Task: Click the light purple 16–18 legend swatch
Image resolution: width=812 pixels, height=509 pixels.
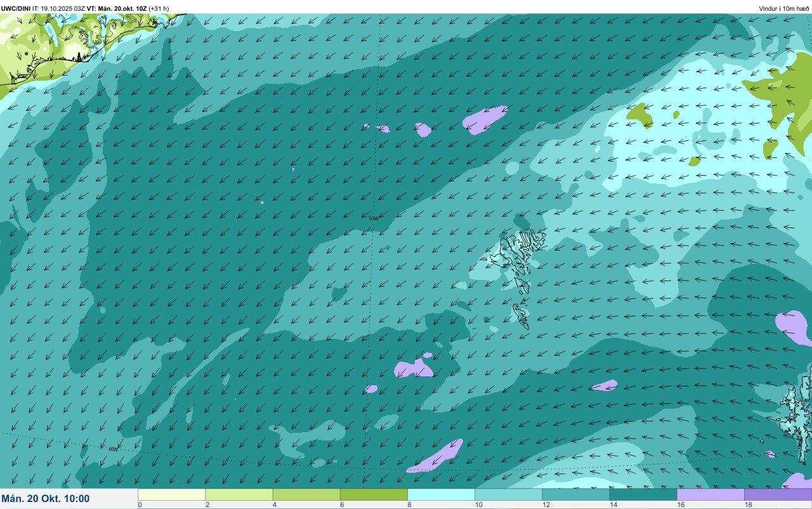Action: [710, 494]
